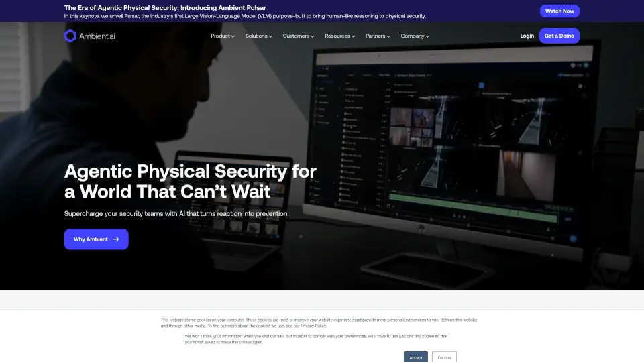Accept cookies in the consent banner
Viewport: 644px width, 362px height.
[416, 357]
